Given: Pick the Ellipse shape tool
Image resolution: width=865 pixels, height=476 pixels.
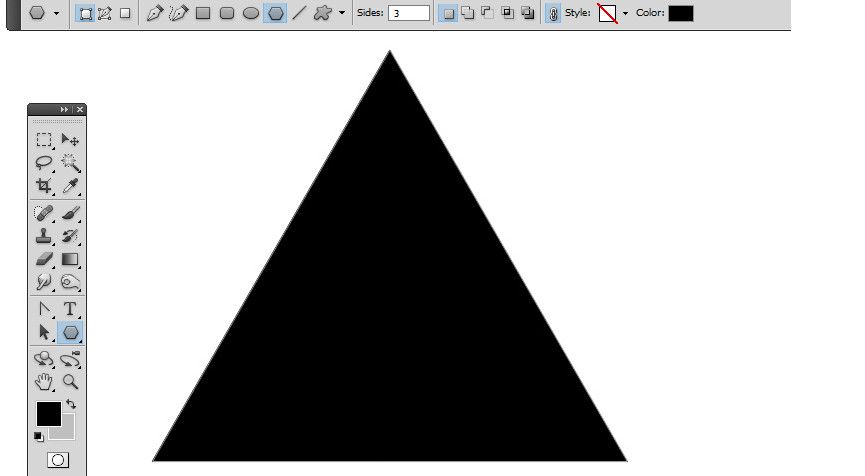Looking at the screenshot, I should click(x=251, y=14).
